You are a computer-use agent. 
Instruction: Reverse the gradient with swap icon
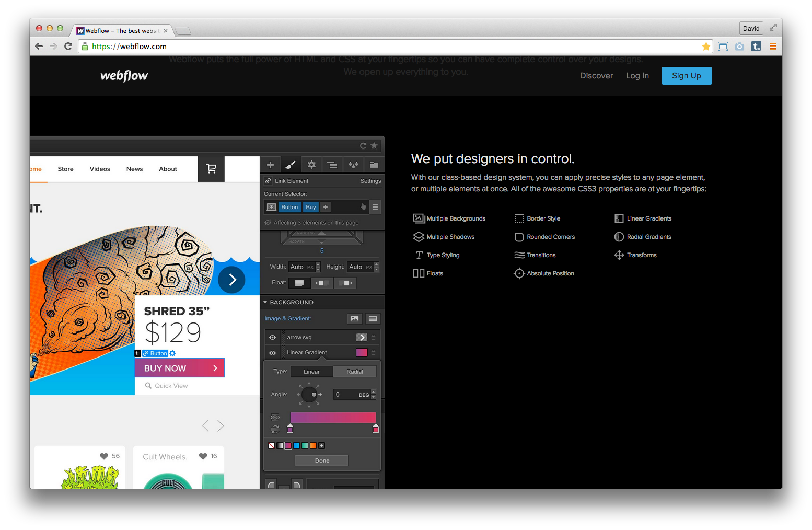[x=275, y=429]
